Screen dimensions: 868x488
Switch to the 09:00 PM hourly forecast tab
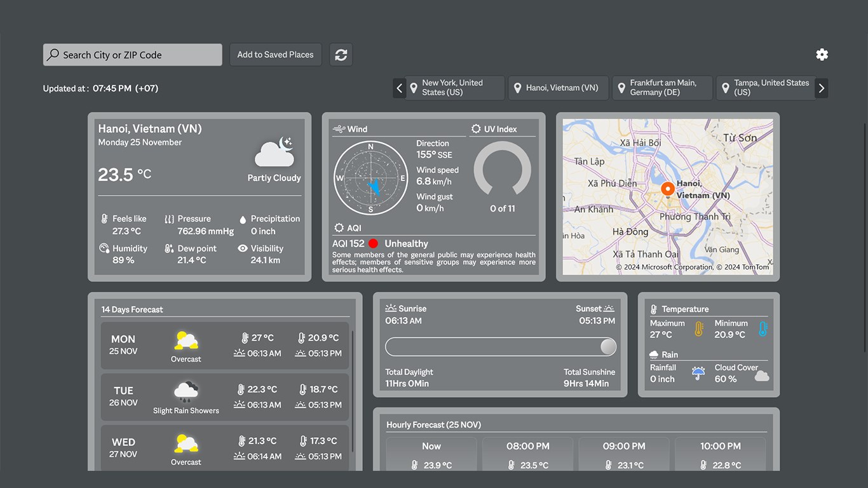tap(624, 446)
